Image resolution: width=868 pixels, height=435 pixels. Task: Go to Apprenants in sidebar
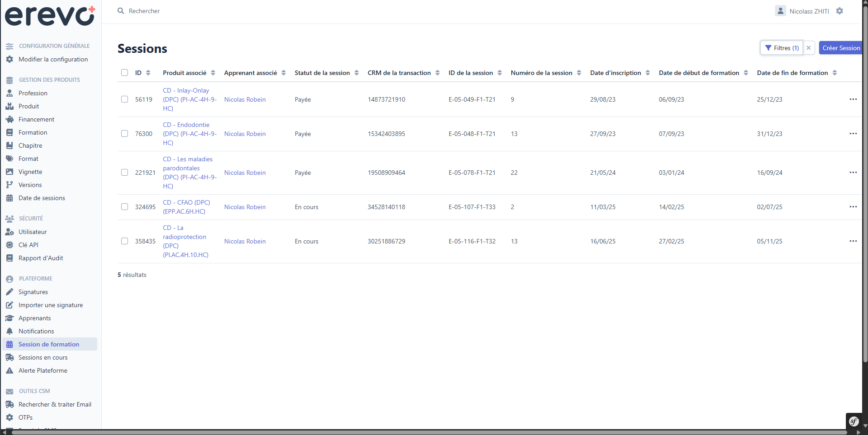(x=35, y=318)
